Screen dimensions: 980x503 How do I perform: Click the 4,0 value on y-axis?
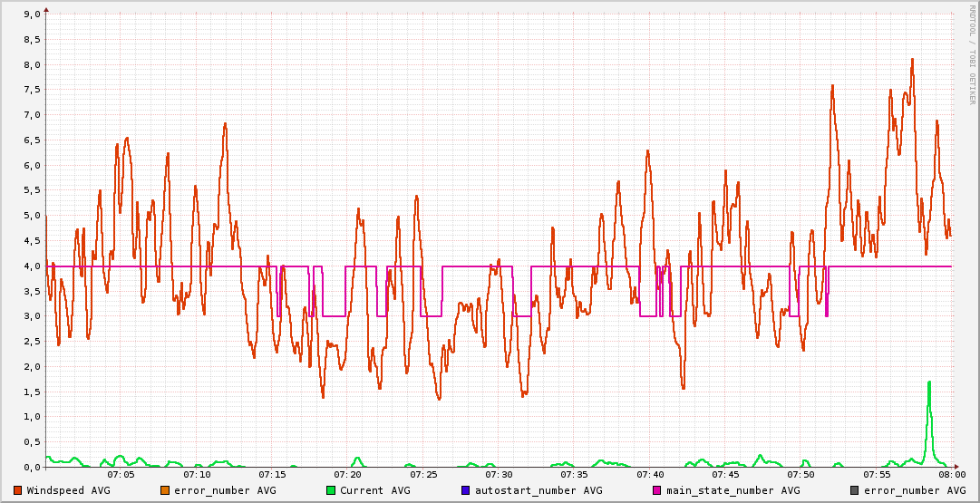31,266
